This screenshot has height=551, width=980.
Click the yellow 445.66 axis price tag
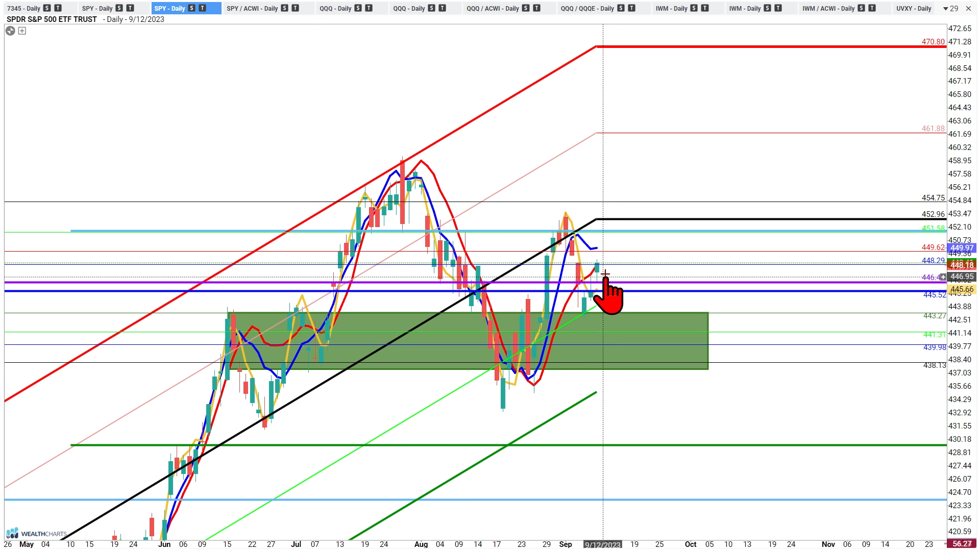[962, 289]
